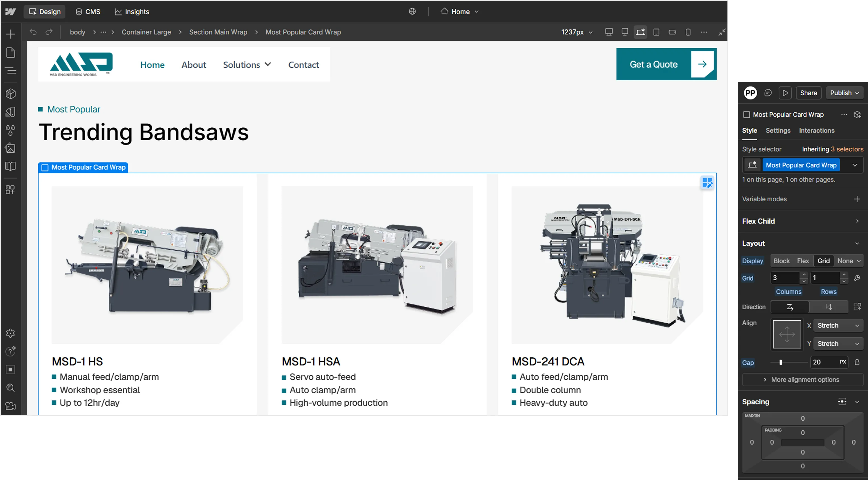Expand the Flex Child section
The width and height of the screenshot is (868, 480).
point(857,221)
